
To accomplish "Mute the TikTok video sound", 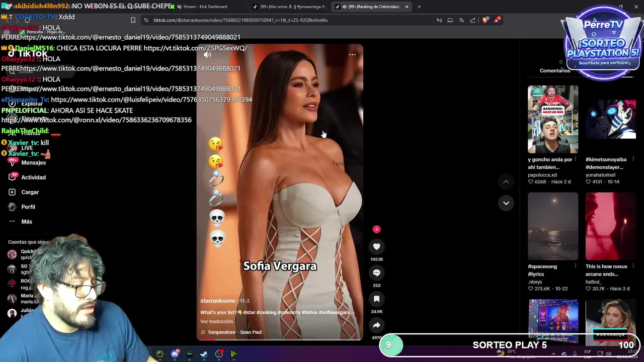I will [x=207, y=55].
